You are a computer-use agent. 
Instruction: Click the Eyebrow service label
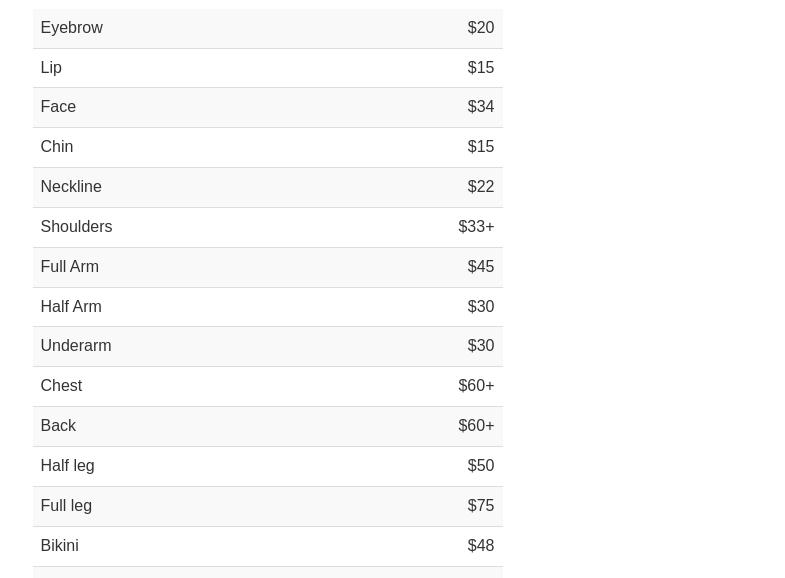click(x=71, y=27)
